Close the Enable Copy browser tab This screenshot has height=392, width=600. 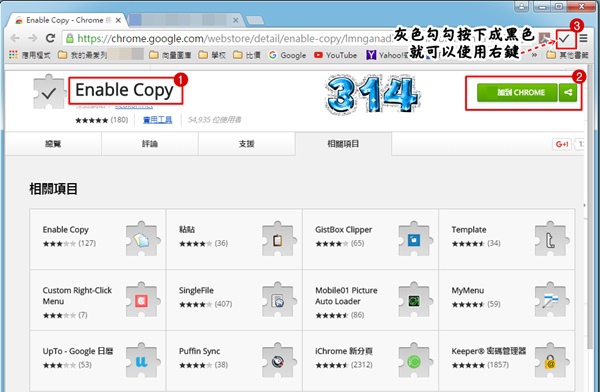[x=118, y=20]
